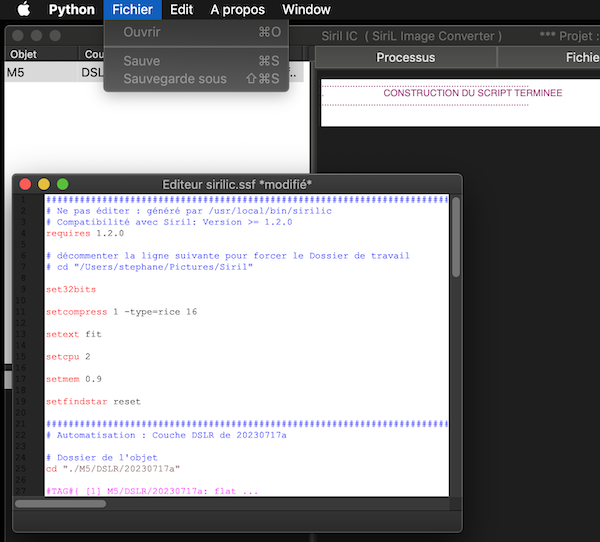Open the Window menu
Viewport: 600px width, 542px height.
click(x=306, y=9)
